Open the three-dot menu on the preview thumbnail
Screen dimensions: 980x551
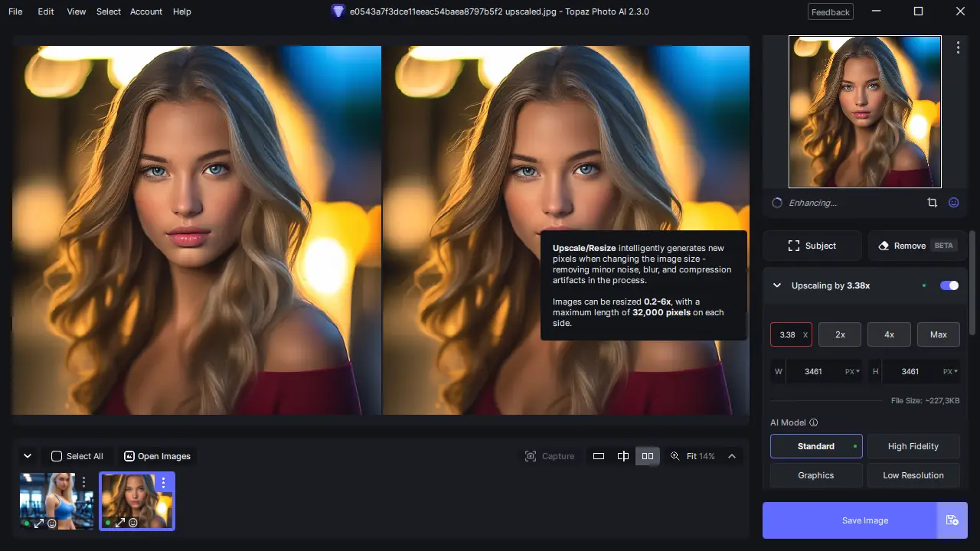[x=958, y=47]
